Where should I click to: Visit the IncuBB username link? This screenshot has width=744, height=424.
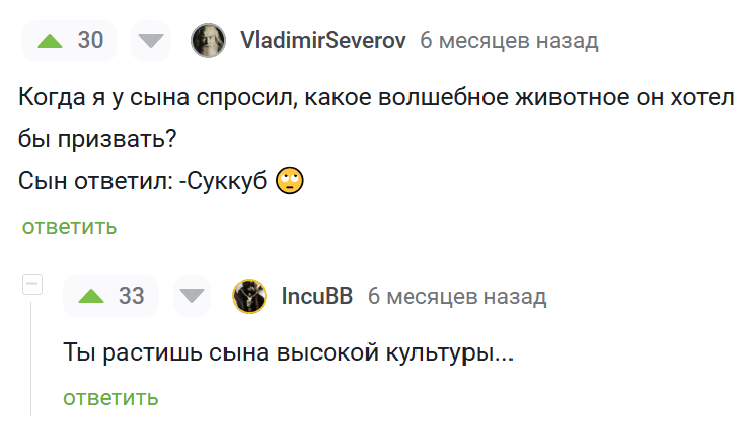(317, 297)
